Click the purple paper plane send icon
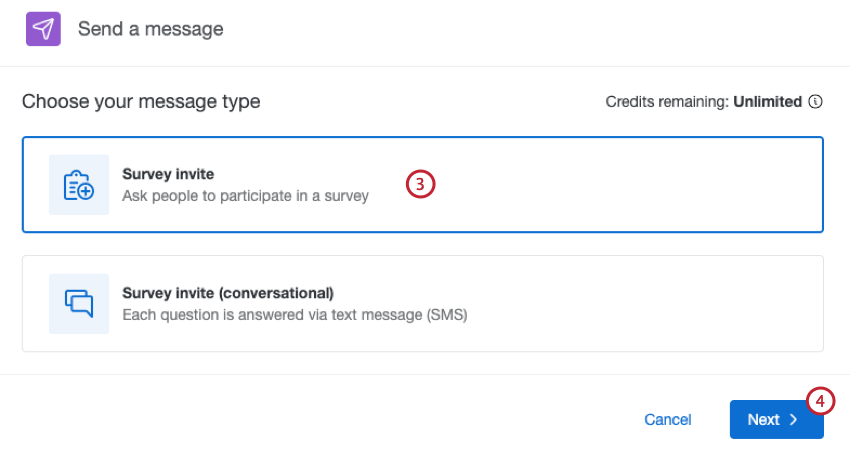Screen dimensions: 850x449 (43, 29)
